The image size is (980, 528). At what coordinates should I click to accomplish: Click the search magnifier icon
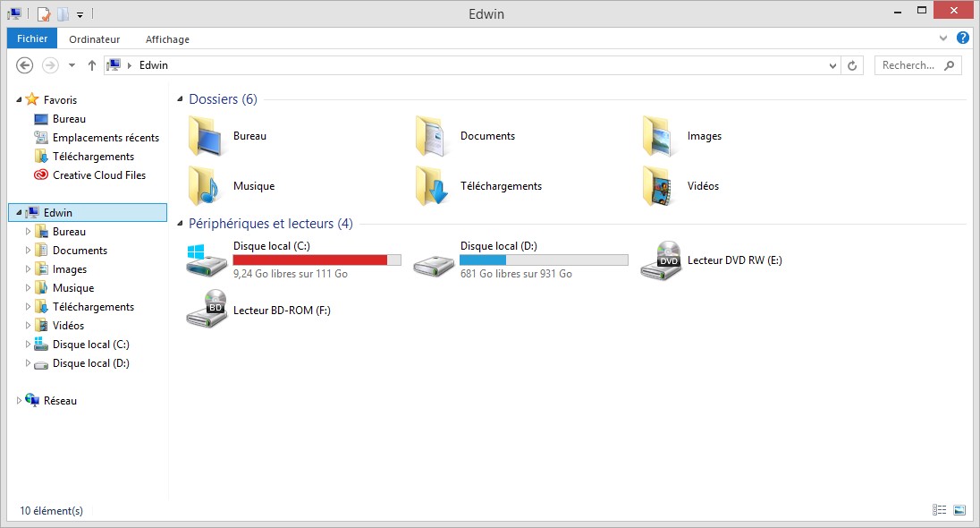(x=950, y=65)
